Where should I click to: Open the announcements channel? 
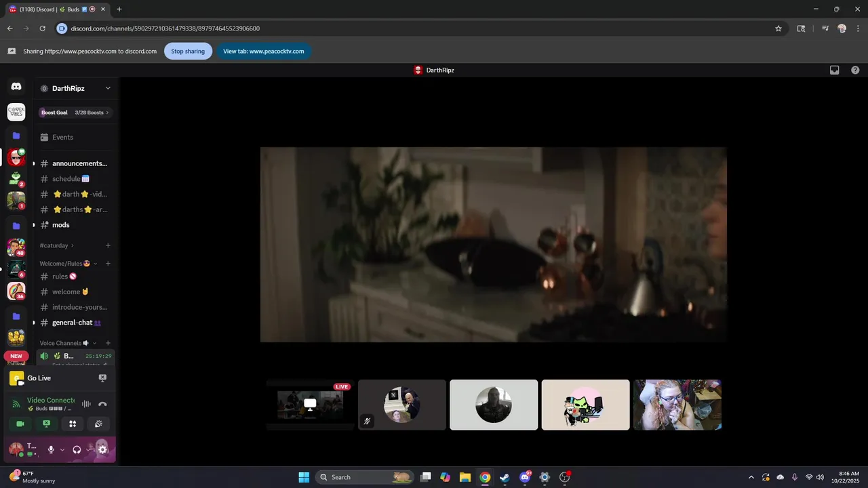(75, 163)
